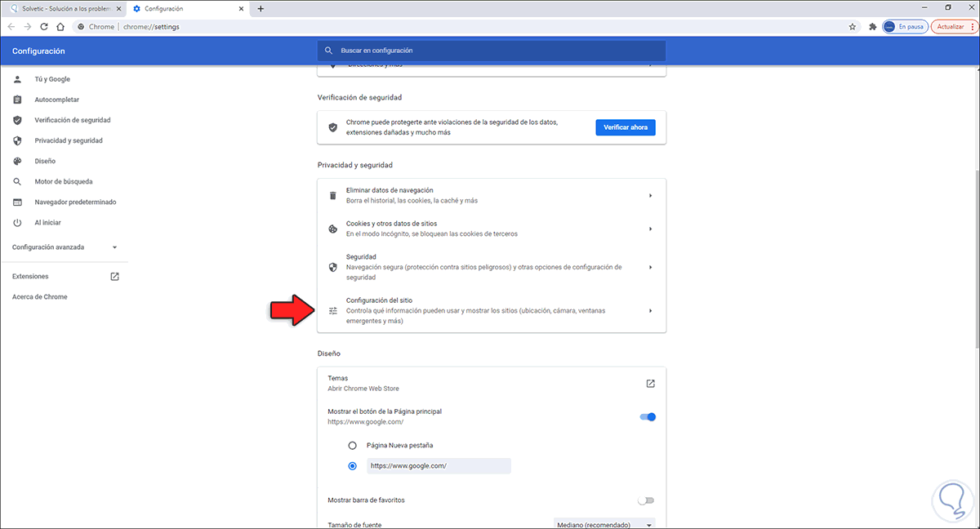Image resolution: width=980 pixels, height=529 pixels.
Task: Click the trash icon for Eliminar datos
Action: [332, 195]
